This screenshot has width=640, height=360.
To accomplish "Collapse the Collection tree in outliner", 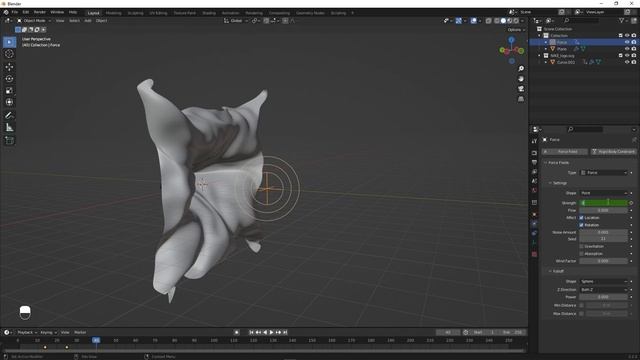I will tap(540, 36).
